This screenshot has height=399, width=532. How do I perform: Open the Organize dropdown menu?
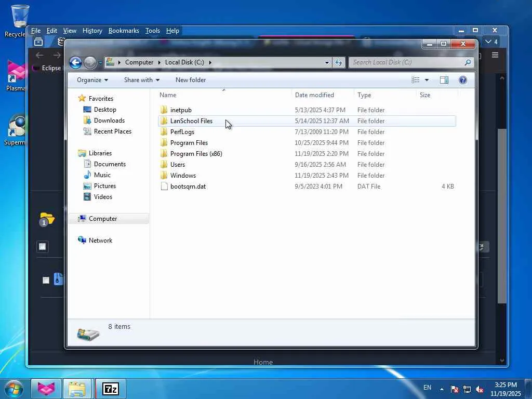tap(92, 80)
